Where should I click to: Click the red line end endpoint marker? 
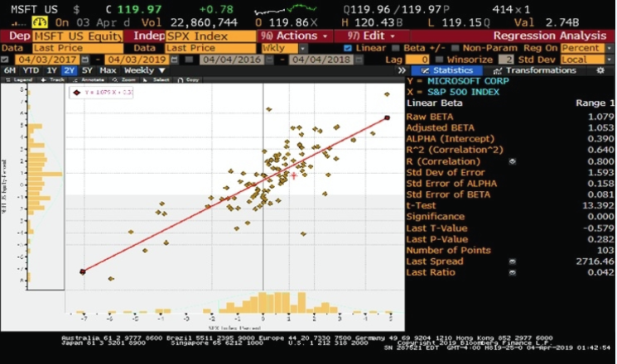pyautogui.click(x=388, y=117)
